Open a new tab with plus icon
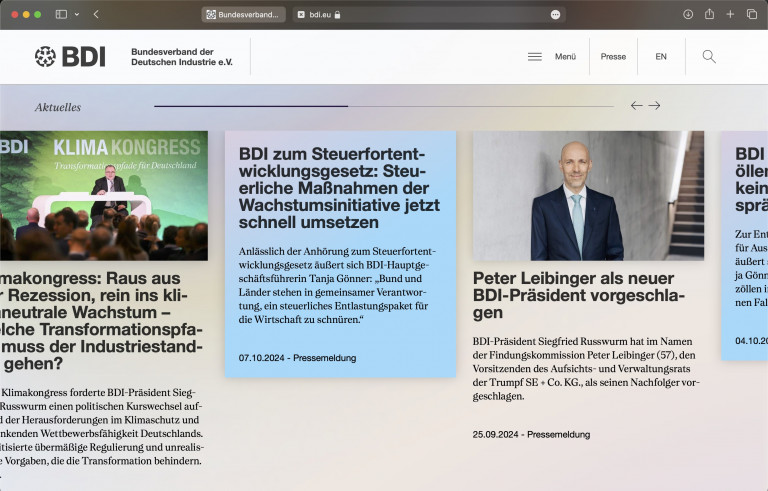This screenshot has width=768, height=491. point(730,15)
